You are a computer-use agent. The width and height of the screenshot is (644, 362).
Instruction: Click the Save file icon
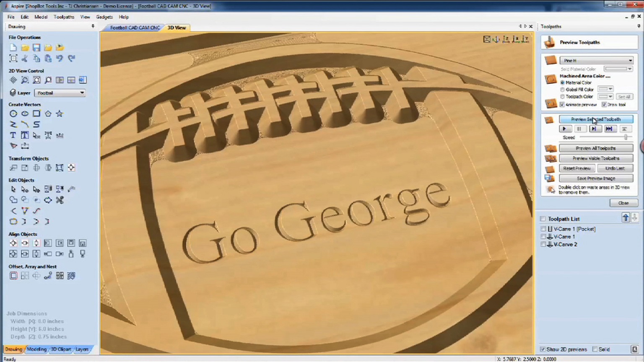coord(36,48)
